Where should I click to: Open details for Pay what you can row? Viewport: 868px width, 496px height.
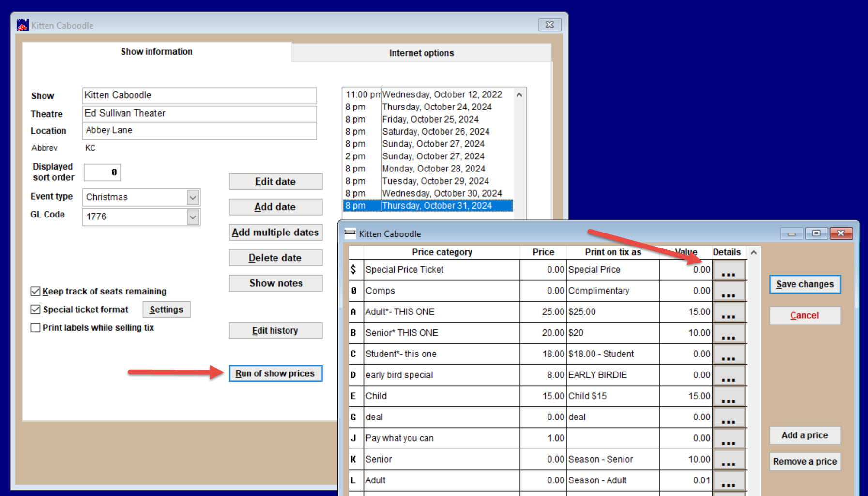click(729, 438)
